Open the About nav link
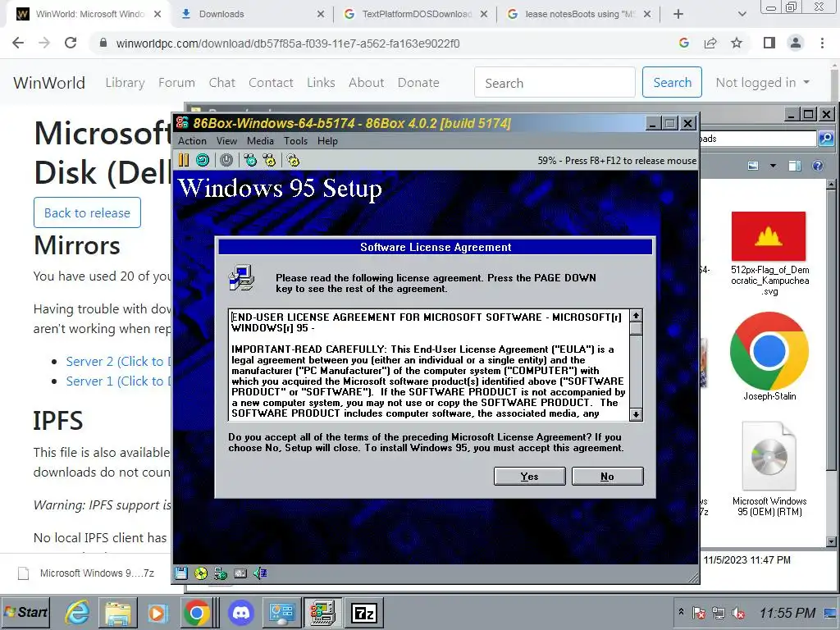 coord(367,83)
